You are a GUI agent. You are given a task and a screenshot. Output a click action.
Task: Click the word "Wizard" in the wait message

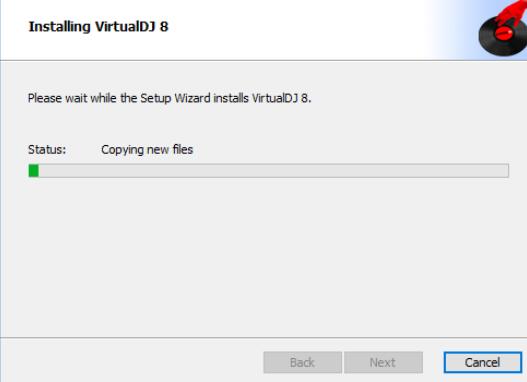pos(193,98)
